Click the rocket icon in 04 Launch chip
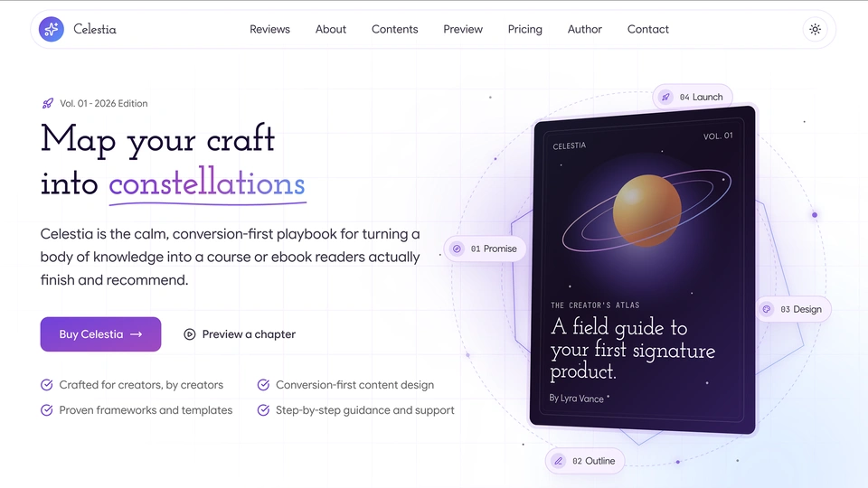The height and width of the screenshot is (488, 868). [x=666, y=98]
